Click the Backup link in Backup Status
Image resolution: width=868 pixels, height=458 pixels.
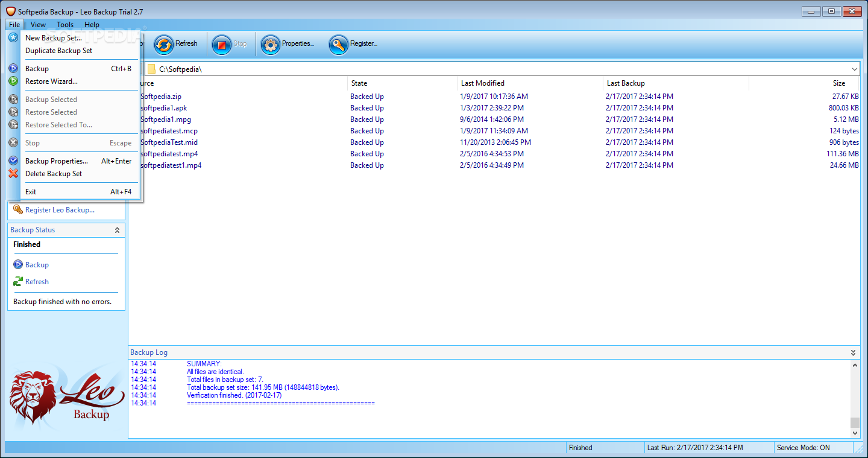click(x=37, y=265)
